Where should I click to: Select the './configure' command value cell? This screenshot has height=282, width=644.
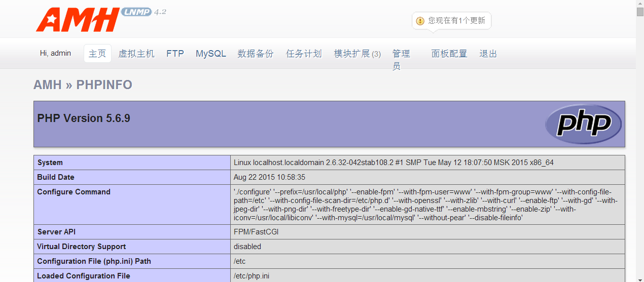427,205
